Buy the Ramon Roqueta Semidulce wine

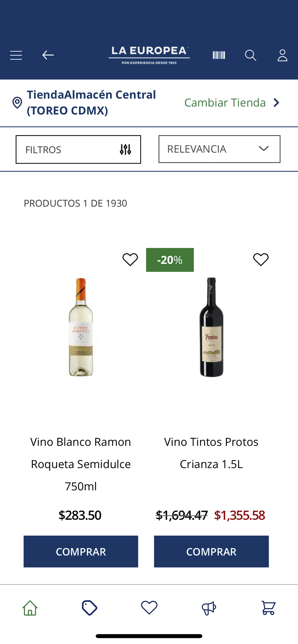[81, 552]
